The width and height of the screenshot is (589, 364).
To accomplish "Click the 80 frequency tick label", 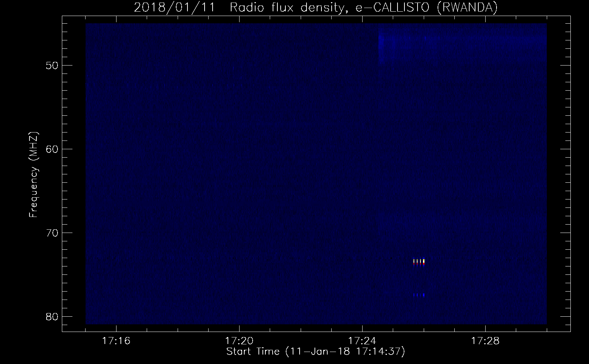I will tap(52, 316).
